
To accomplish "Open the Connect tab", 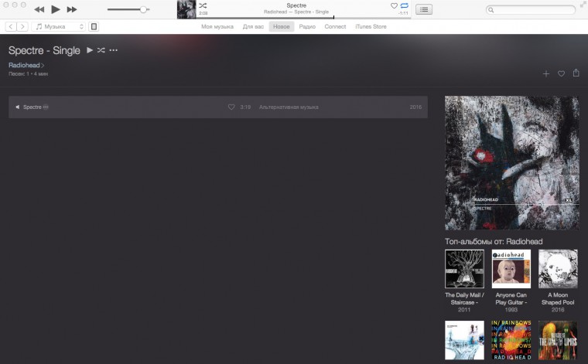I will [x=335, y=26].
